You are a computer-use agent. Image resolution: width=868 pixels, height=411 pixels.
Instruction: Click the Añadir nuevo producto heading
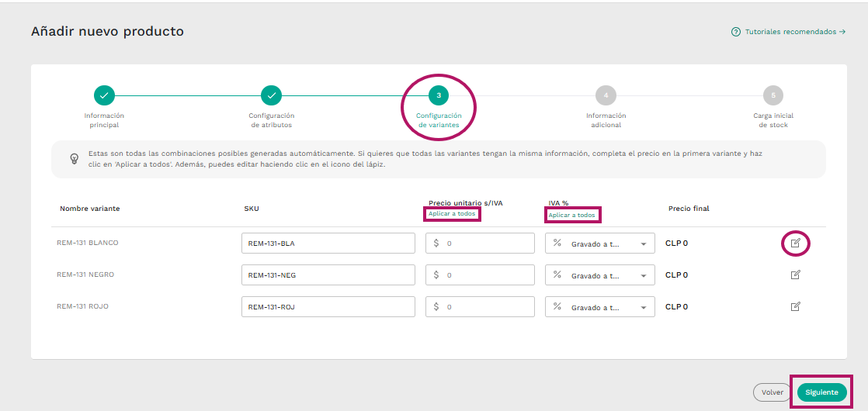(107, 32)
